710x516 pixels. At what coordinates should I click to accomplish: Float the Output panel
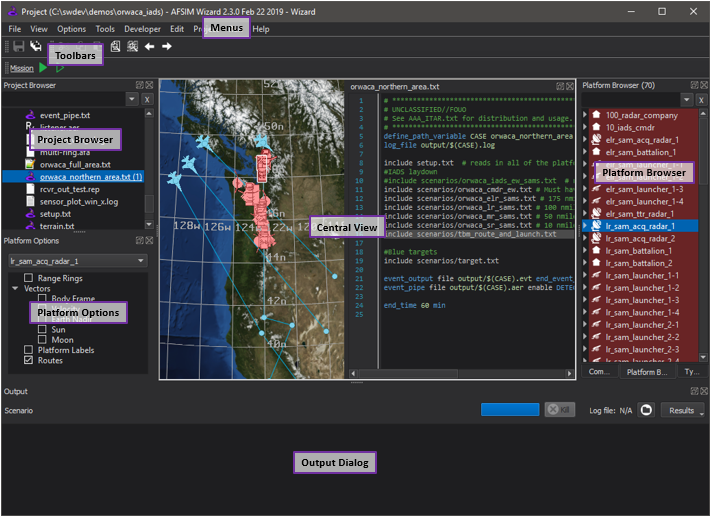pyautogui.click(x=694, y=391)
